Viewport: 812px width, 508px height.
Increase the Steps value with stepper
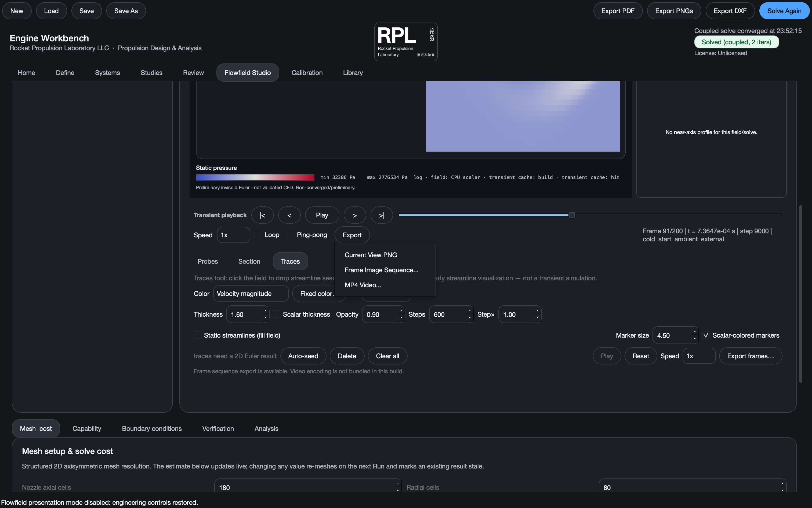[470, 310]
